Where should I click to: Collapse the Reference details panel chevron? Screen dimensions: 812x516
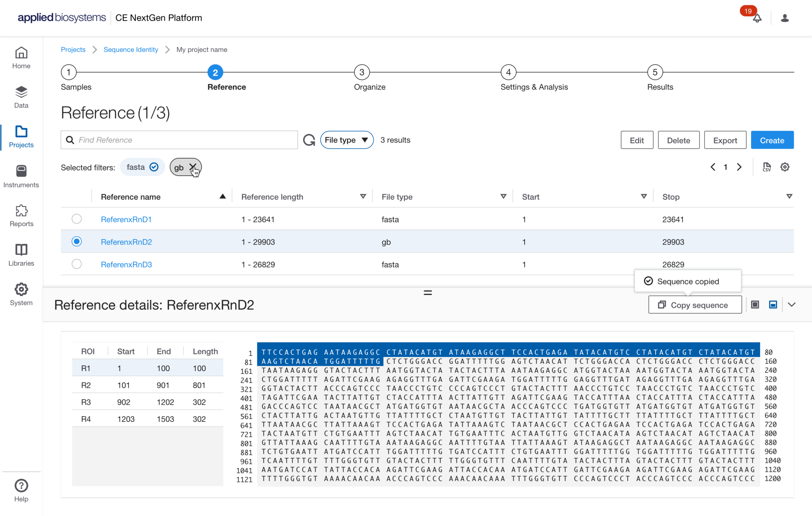point(791,304)
